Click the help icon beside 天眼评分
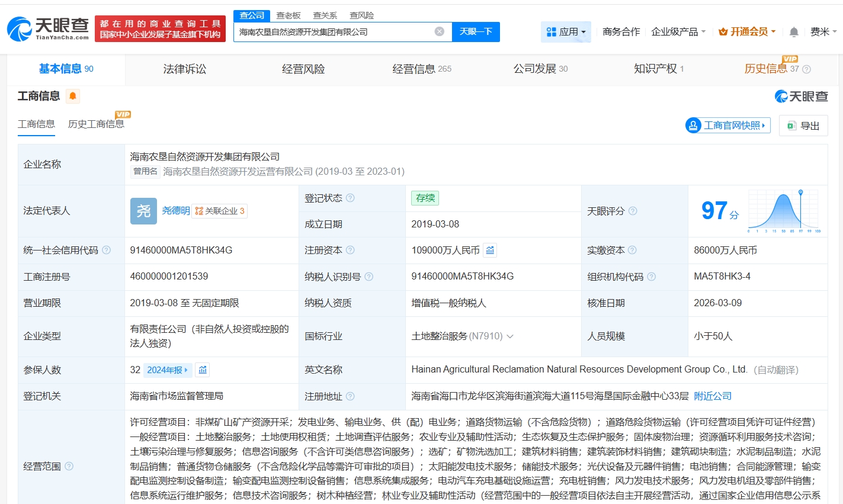Viewport: 843px width, 504px height. click(x=633, y=211)
